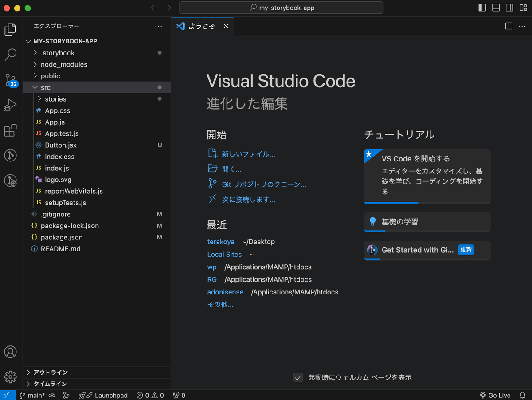Open Get Started with Gi... walkthrough card

427,251
